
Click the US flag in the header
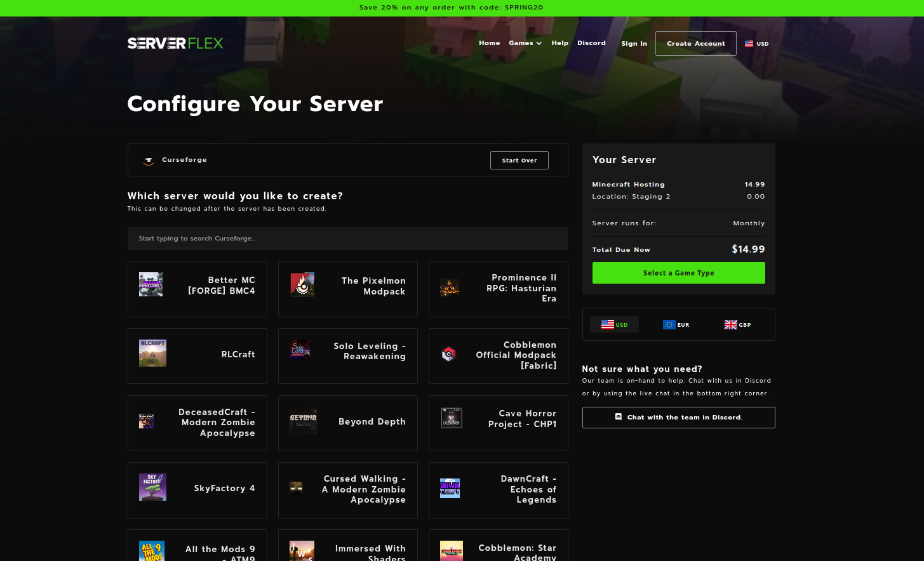pyautogui.click(x=749, y=44)
